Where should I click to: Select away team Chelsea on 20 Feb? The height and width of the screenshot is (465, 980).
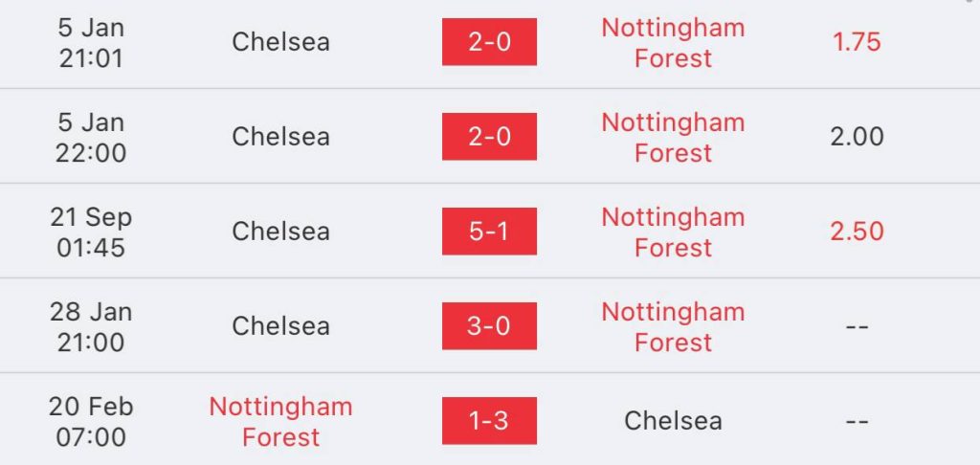click(673, 421)
